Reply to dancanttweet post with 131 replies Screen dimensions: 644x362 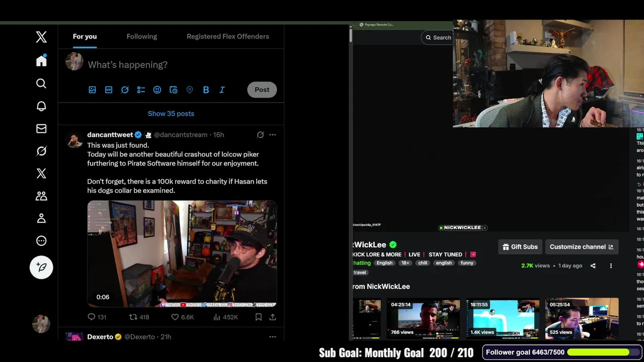97,317
